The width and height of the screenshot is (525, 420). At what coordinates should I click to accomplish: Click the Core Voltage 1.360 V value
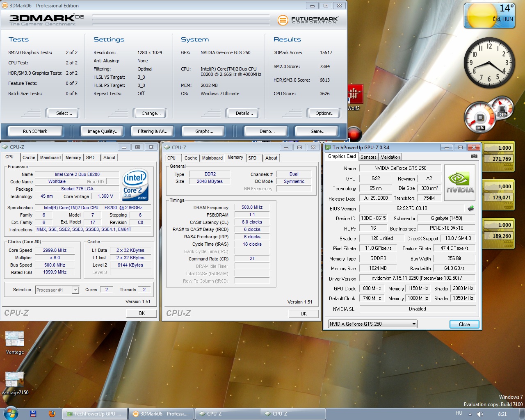(x=105, y=196)
